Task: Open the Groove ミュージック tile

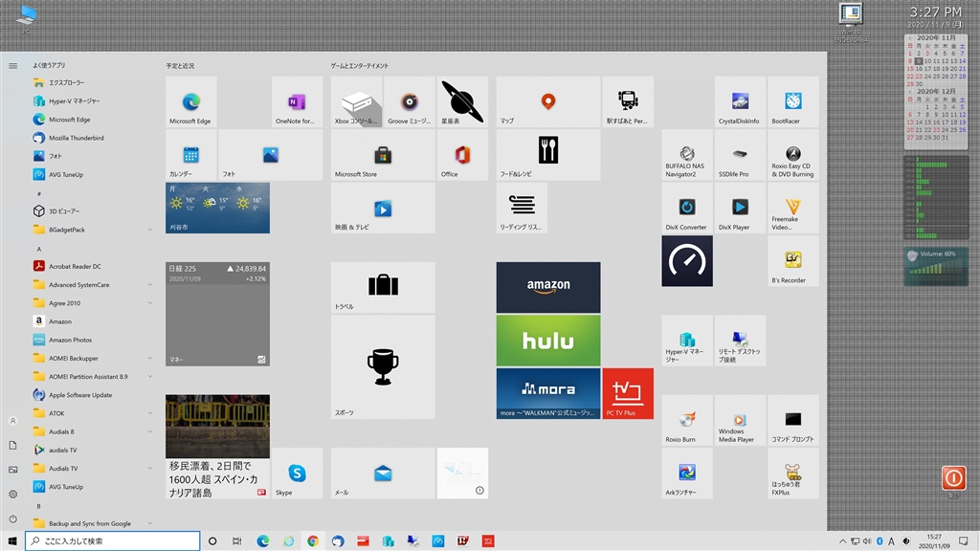Action: (x=410, y=102)
